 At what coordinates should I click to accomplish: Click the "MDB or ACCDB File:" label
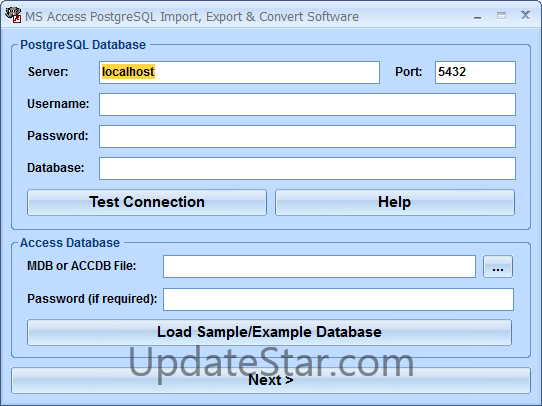pos(82,266)
